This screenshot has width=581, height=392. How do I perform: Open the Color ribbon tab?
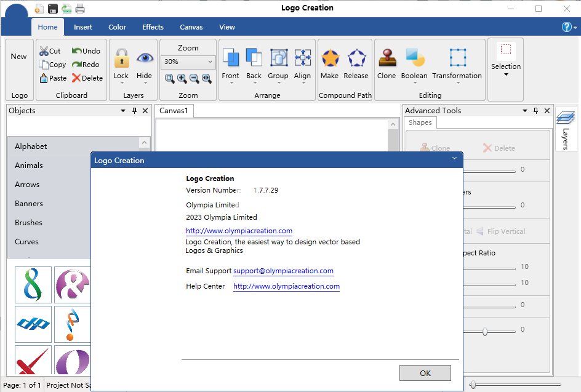click(117, 27)
